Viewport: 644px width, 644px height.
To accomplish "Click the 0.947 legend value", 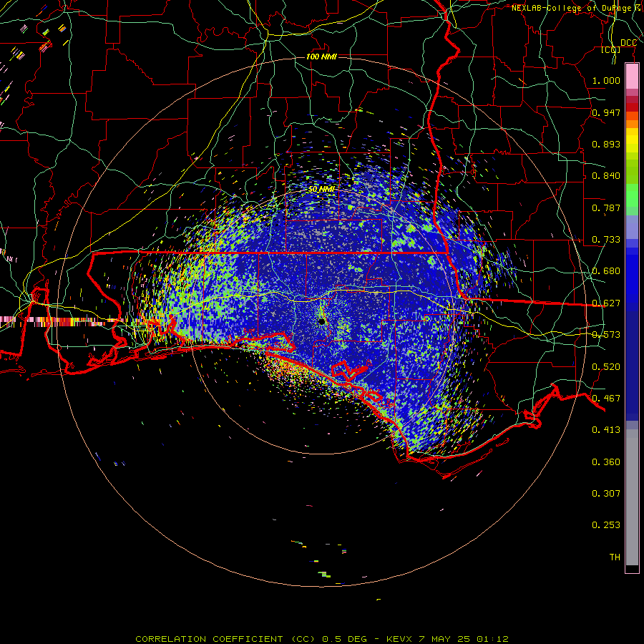I will click(606, 112).
